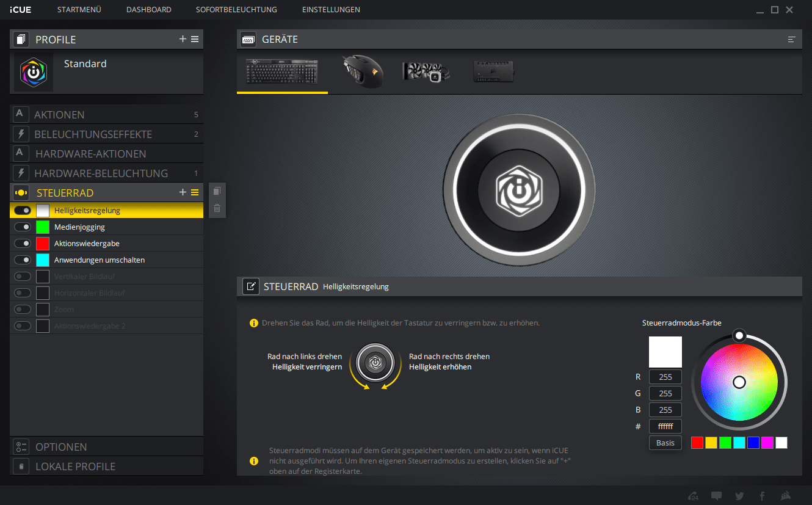Select Anwendungen umschalten mode row

(x=106, y=260)
